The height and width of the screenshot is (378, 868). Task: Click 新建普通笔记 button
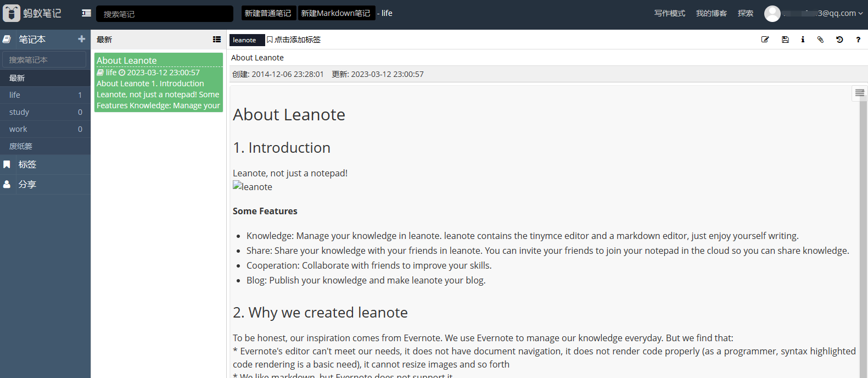point(268,13)
